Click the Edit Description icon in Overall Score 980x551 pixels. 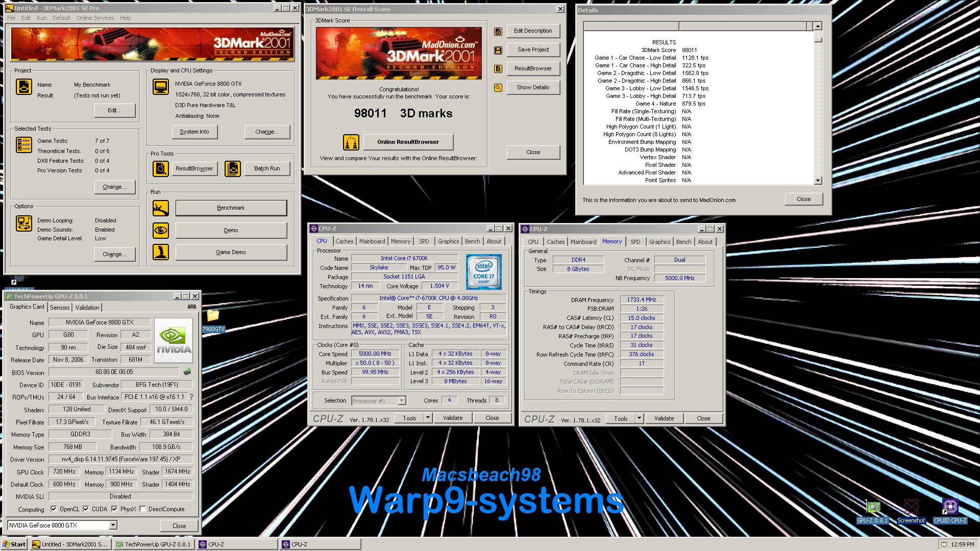tap(498, 32)
